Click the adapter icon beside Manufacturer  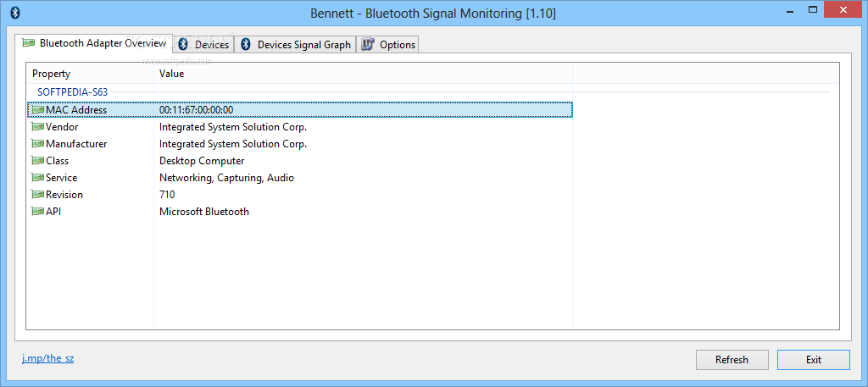[x=37, y=144]
